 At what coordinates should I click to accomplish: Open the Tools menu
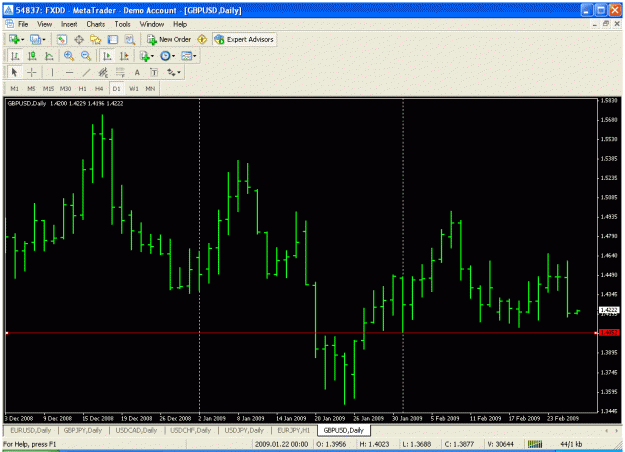[122, 24]
